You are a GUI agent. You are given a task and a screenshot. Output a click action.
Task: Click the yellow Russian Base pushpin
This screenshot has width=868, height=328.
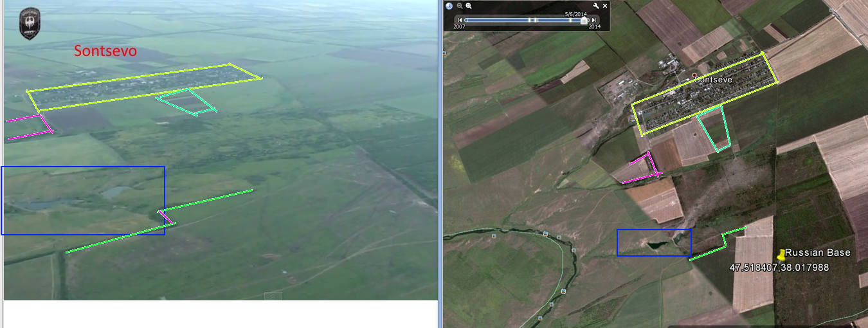[781, 255]
